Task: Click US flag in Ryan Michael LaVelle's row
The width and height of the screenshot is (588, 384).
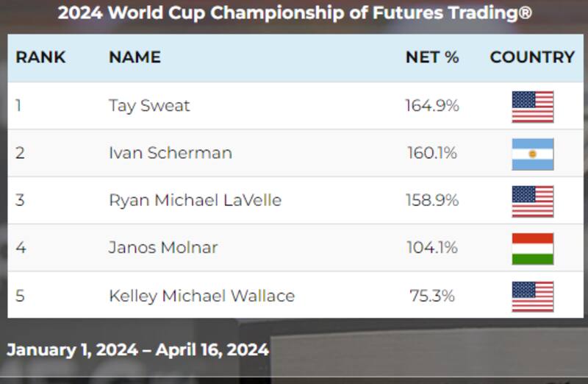Action: [532, 201]
